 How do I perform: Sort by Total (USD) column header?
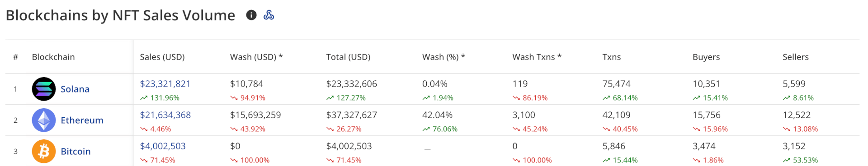348,57
